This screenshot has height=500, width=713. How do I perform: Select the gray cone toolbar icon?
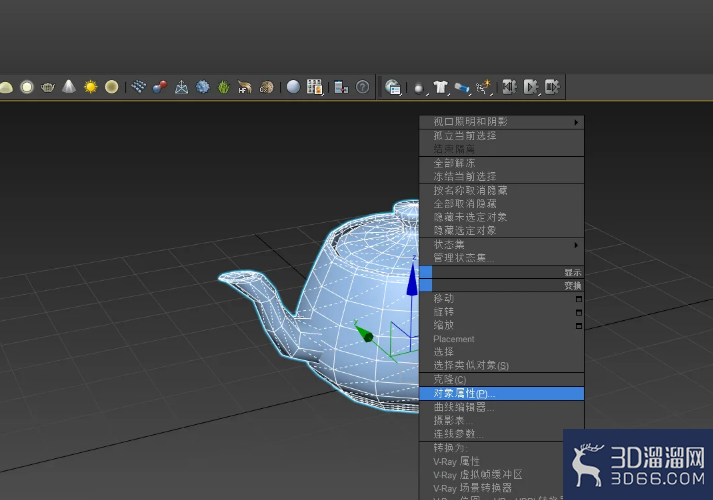point(69,86)
